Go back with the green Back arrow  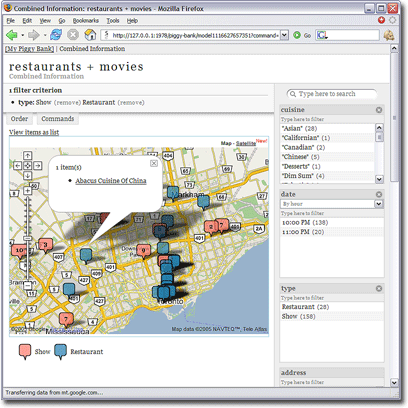point(12,35)
